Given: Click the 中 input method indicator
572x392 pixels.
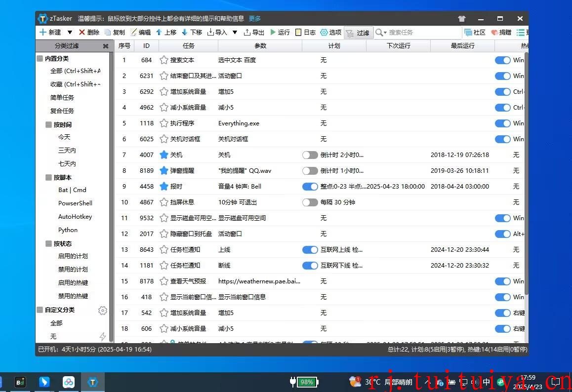Looking at the screenshot, I should click(486, 382).
